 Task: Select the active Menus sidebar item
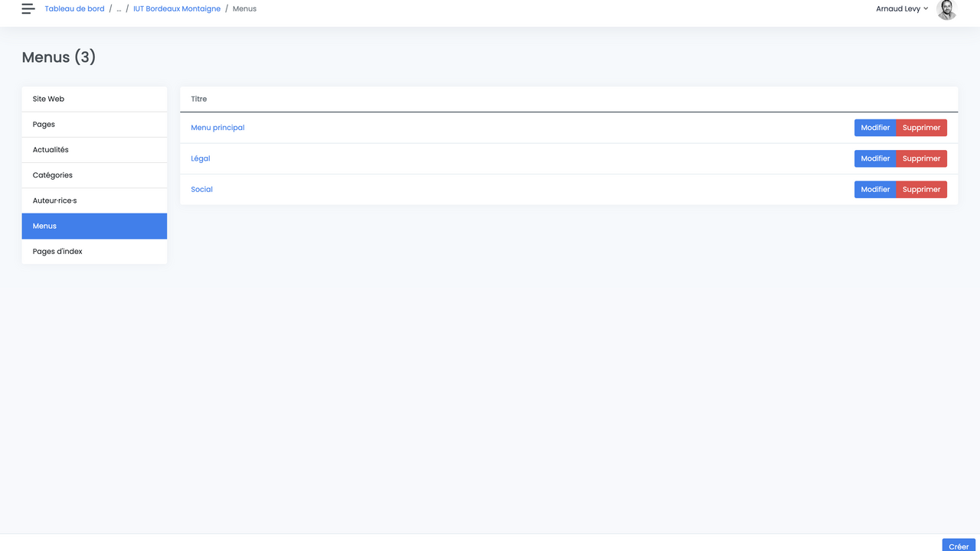coord(94,226)
